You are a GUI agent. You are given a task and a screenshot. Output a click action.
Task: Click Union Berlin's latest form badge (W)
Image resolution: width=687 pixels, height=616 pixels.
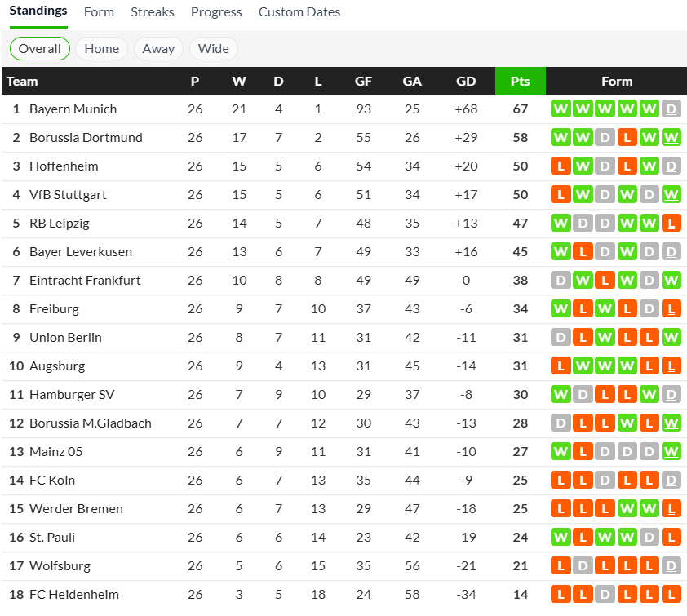tap(671, 338)
